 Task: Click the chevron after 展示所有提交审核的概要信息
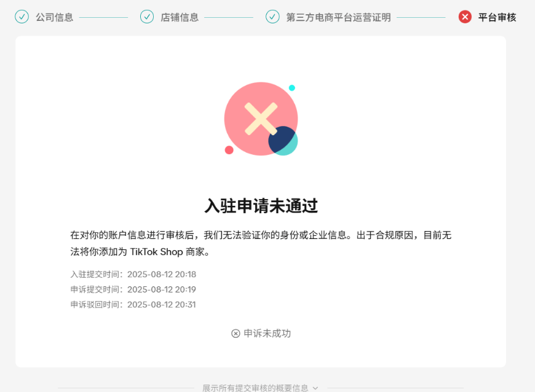(315, 388)
